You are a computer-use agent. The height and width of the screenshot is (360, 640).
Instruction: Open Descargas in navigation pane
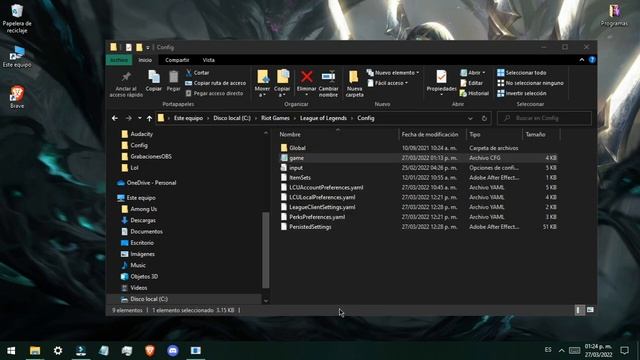[x=143, y=220]
